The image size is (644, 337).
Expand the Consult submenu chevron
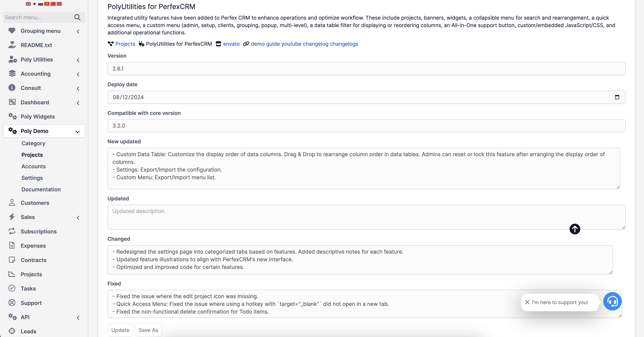click(x=78, y=89)
